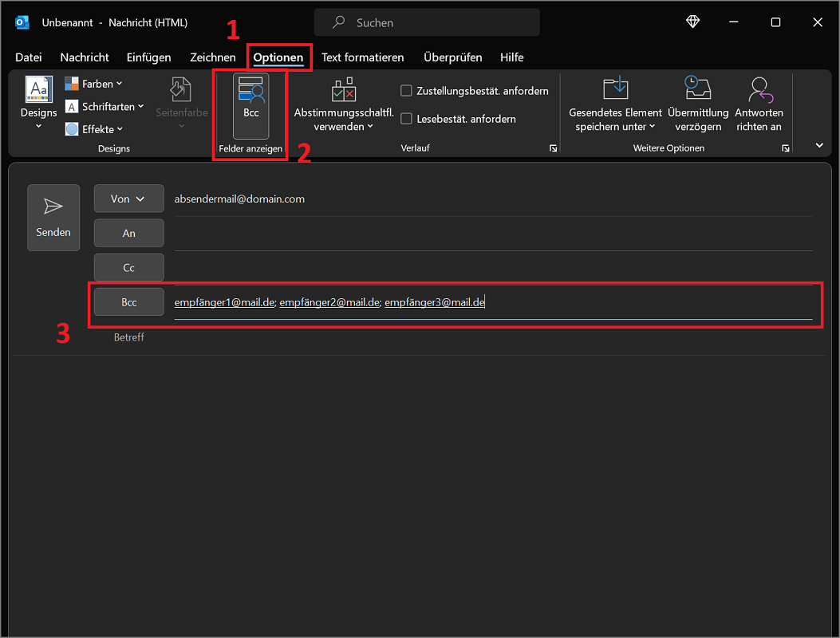Collapse the ribbon with chevron
Screen dimensions: 840x638
pos(819,145)
